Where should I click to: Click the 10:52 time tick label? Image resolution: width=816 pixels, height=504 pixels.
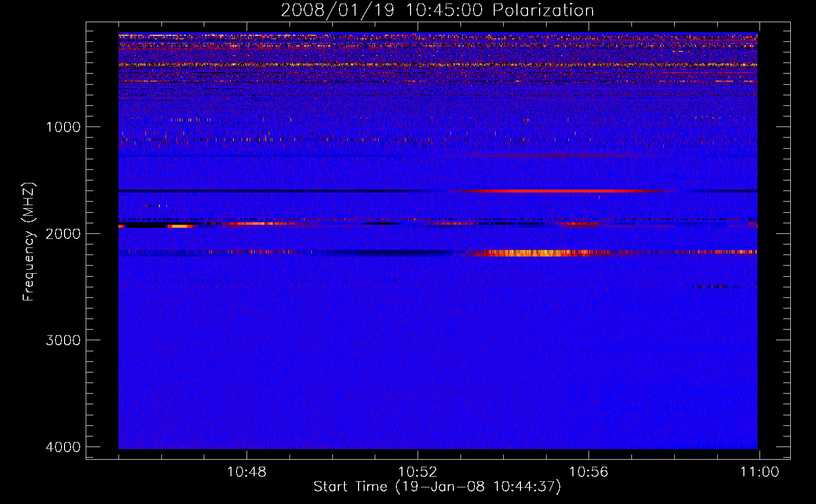[x=418, y=472]
